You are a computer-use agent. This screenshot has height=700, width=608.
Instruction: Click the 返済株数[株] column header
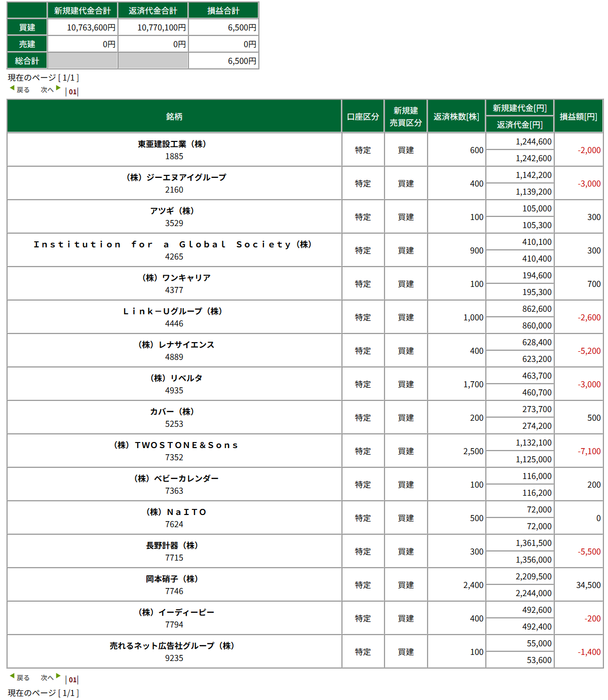(456, 116)
